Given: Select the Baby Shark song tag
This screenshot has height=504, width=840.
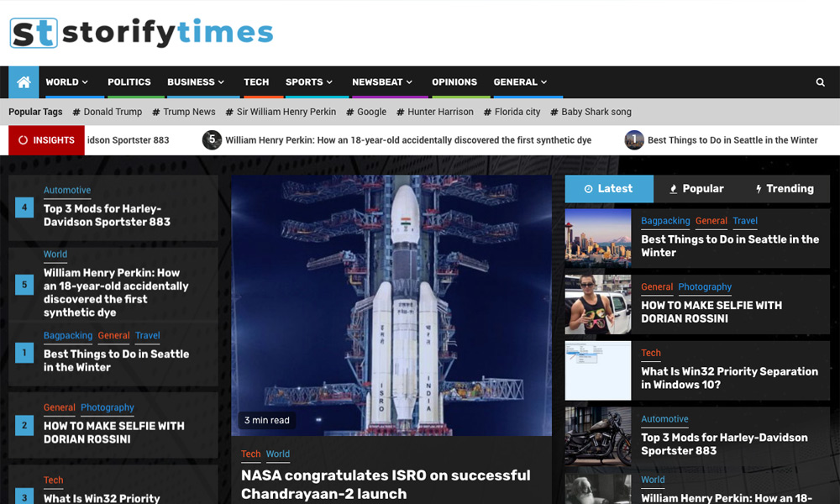Looking at the screenshot, I should click(591, 112).
